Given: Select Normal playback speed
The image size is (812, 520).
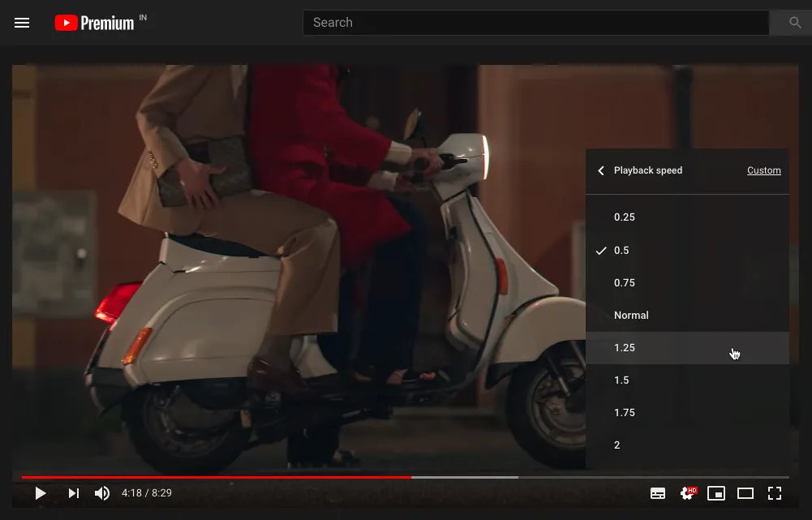Looking at the screenshot, I should pos(631,315).
